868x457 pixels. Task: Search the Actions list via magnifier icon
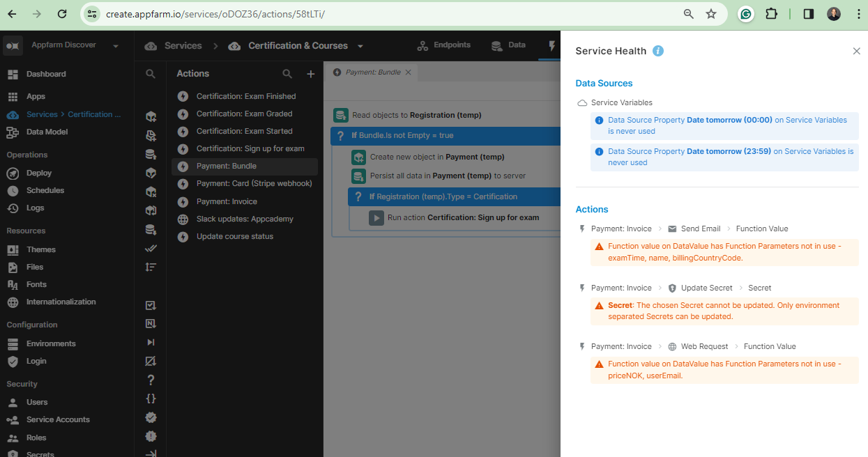coord(287,73)
